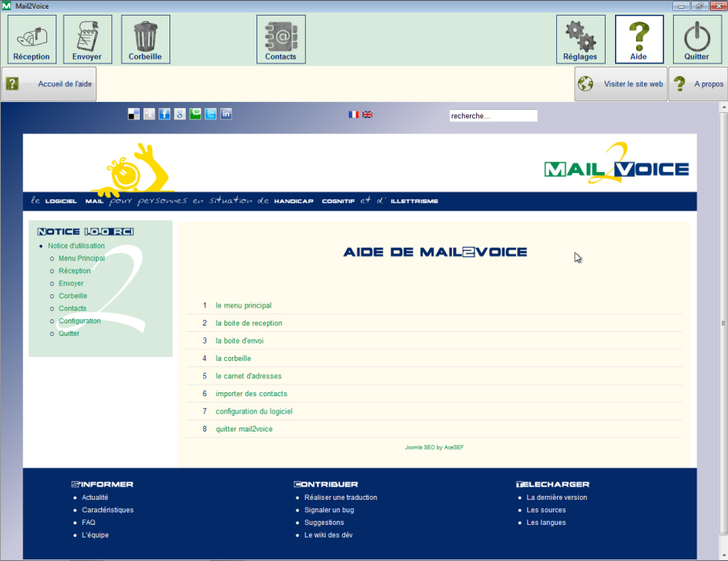The image size is (728, 561).
Task: Open Suggestions footer link
Action: 324,523
